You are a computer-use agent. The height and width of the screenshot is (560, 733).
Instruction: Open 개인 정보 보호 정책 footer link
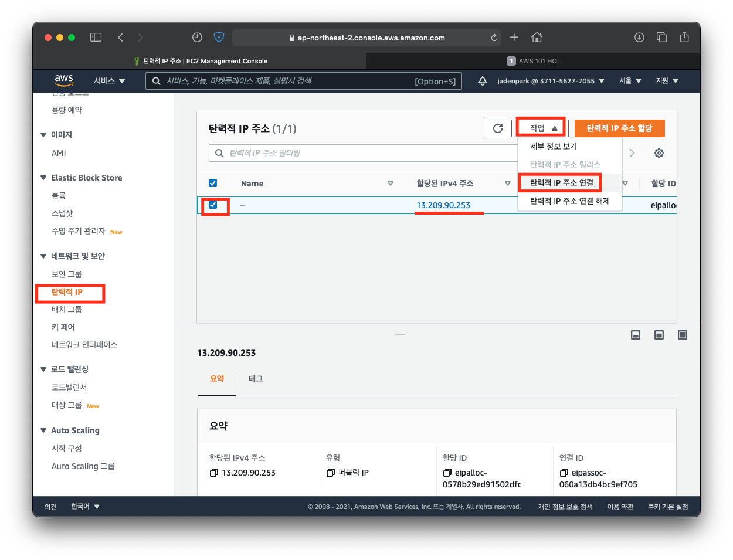pyautogui.click(x=565, y=507)
